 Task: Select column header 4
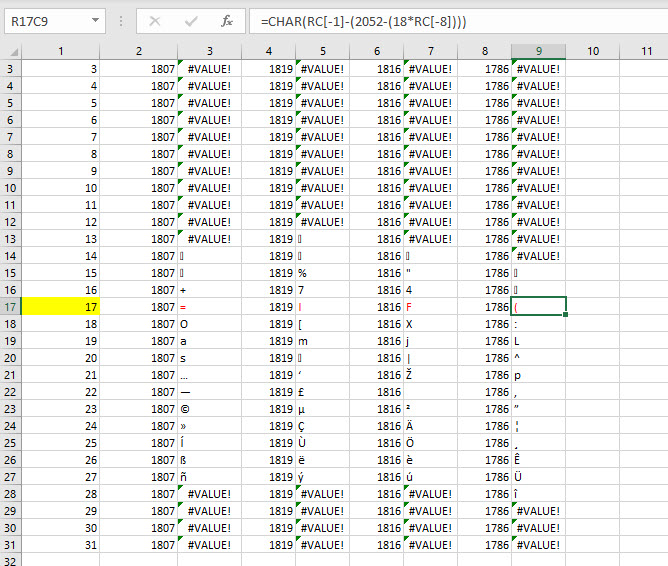tap(269, 52)
